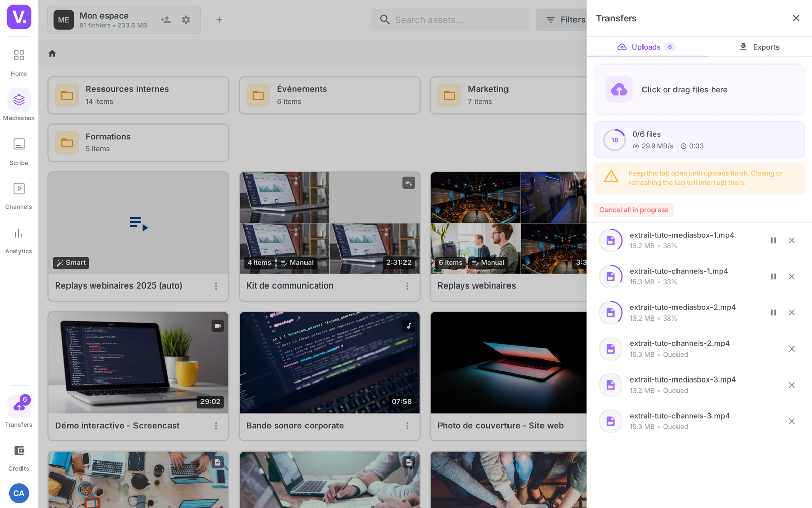
Task: Open options for Bande sonore corporate
Action: [407, 426]
